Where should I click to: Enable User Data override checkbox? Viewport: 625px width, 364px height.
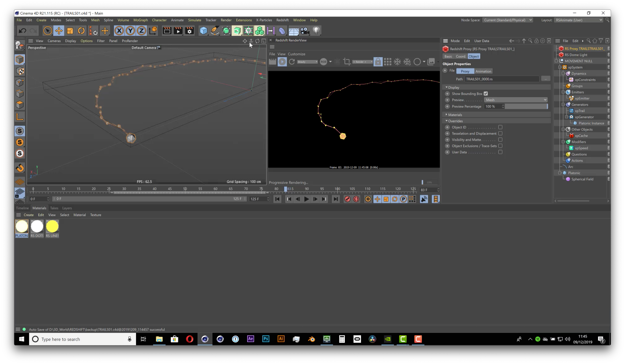point(500,152)
